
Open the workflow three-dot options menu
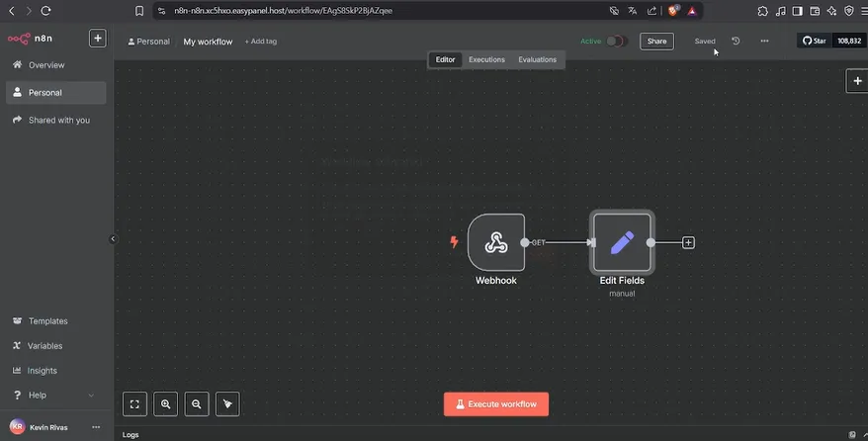coord(764,42)
